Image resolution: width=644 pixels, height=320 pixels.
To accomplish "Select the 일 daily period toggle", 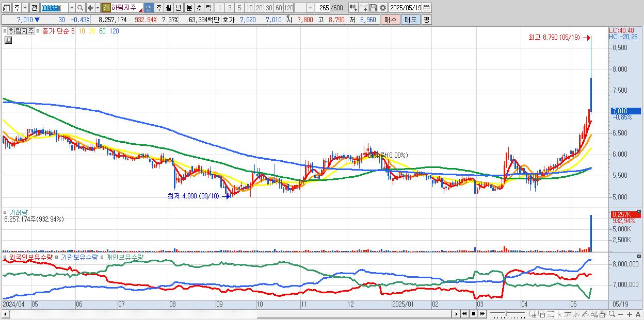I will coord(149,8).
